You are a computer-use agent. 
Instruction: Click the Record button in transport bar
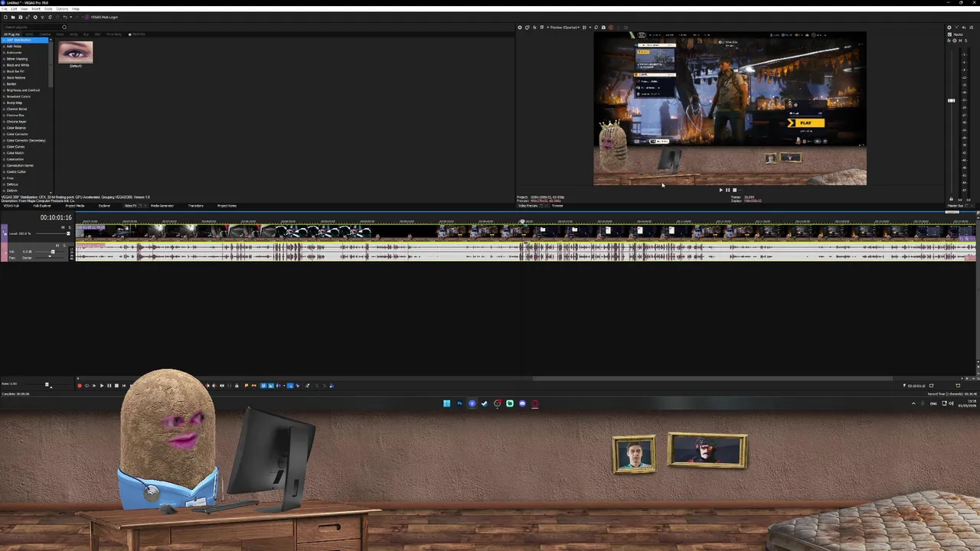coord(80,385)
